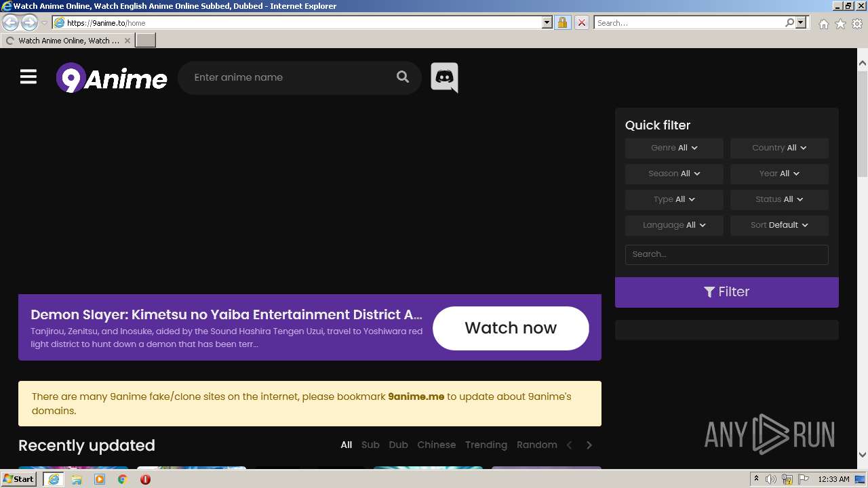
Task: Click the 9Anime logo
Action: click(x=112, y=78)
